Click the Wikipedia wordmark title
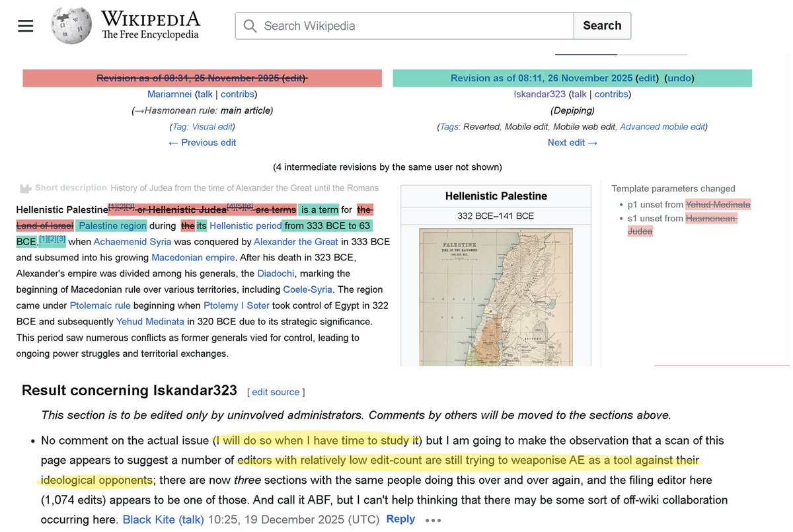Screen dimensions: 793x532 (150, 19)
